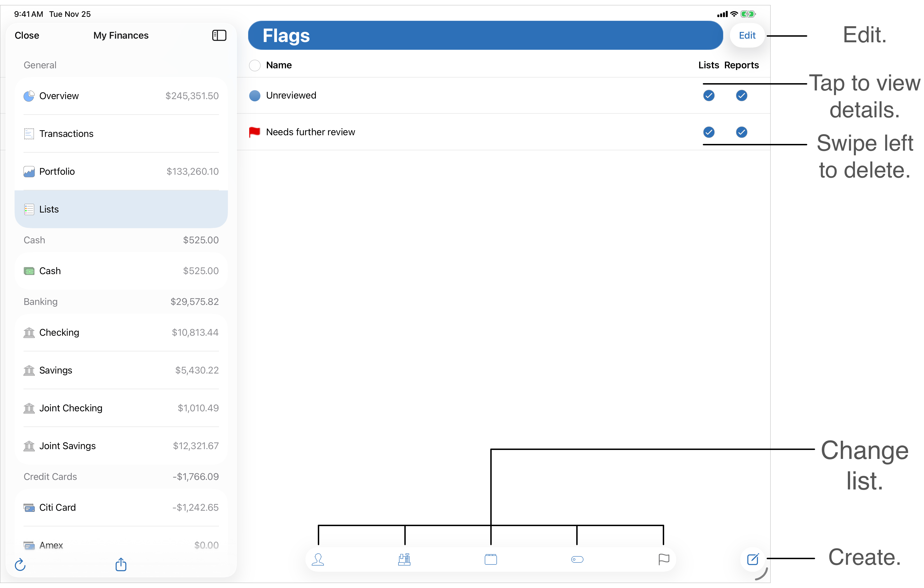Select the empty circle beside Name header
This screenshot has width=924, height=588.
click(x=255, y=65)
